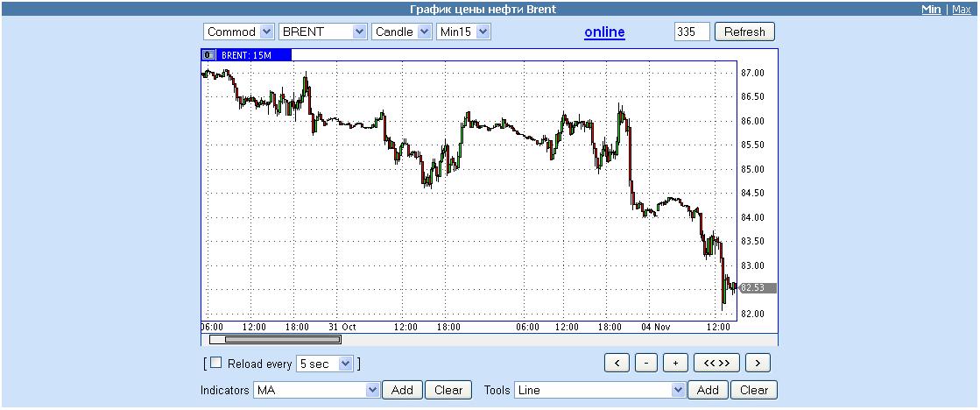
Task: Click the chart horizontal scrollbar thumb
Action: (282, 340)
